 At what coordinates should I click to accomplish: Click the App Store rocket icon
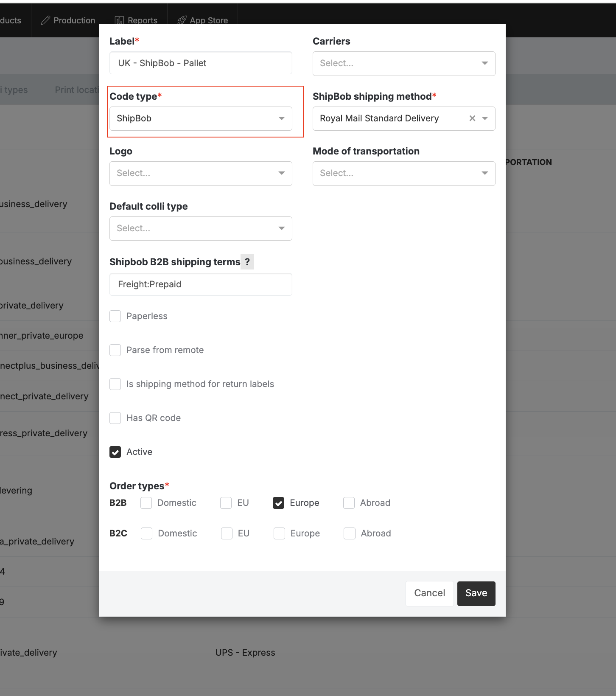(182, 20)
